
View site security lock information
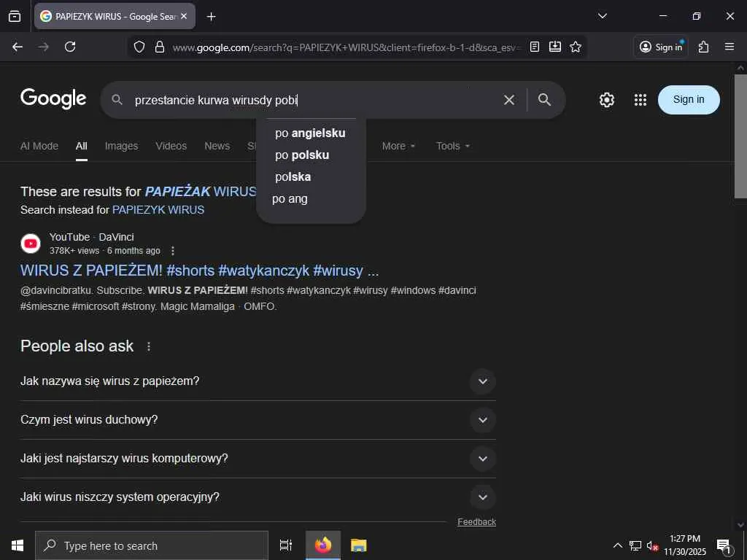tap(160, 47)
